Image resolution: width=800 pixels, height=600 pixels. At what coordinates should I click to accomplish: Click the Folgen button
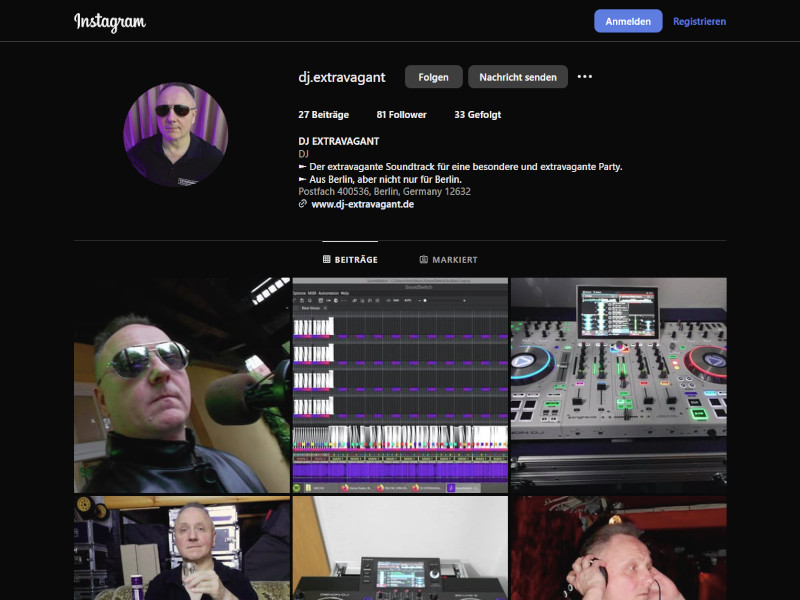click(x=433, y=76)
